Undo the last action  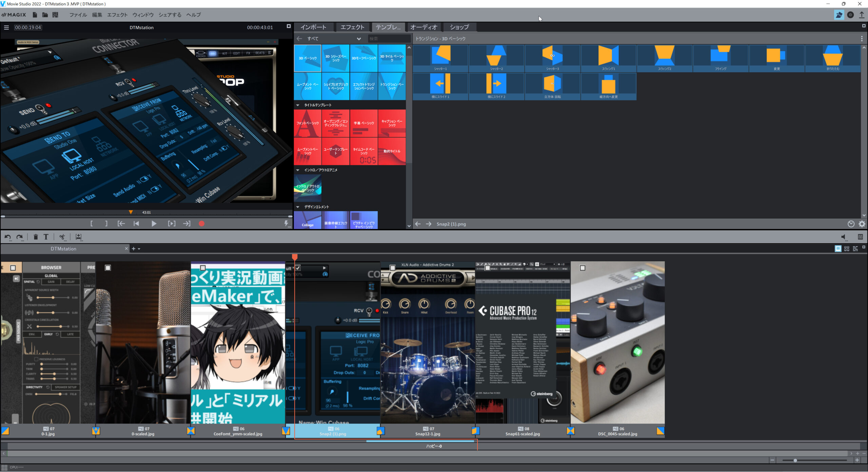tap(7, 237)
